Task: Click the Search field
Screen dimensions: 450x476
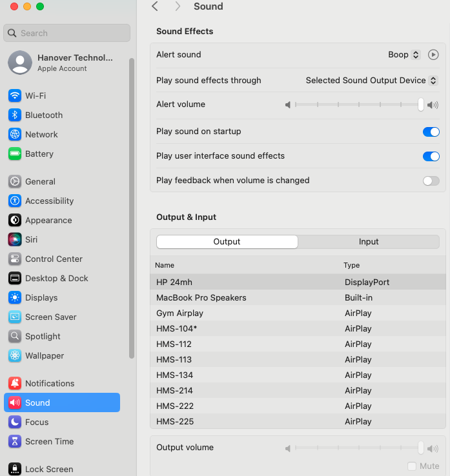Action: [x=67, y=33]
